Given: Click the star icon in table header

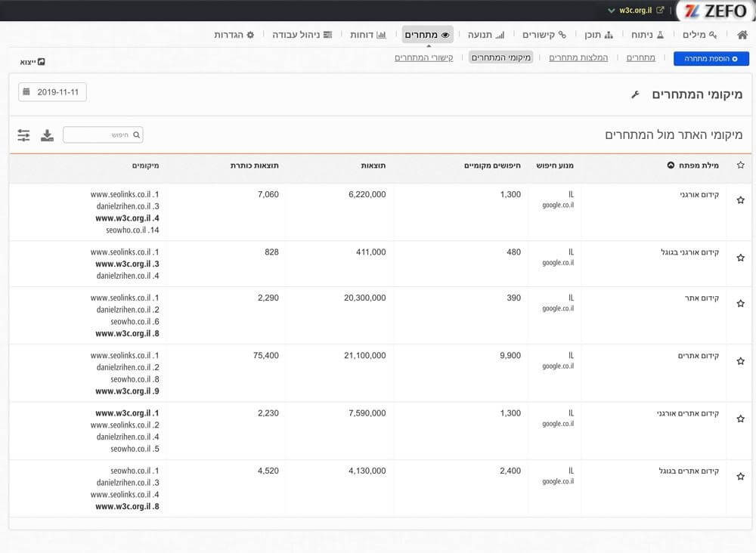Looking at the screenshot, I should point(741,165).
